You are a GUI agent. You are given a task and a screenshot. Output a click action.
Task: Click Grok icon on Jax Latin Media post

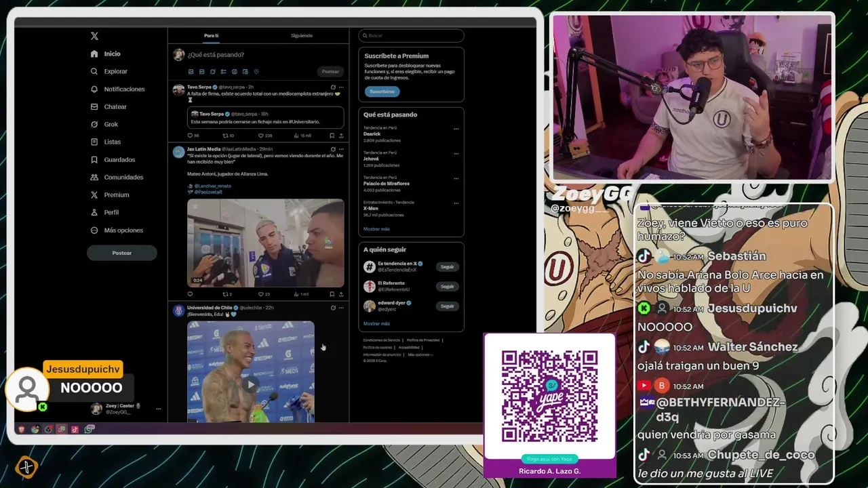coord(333,149)
